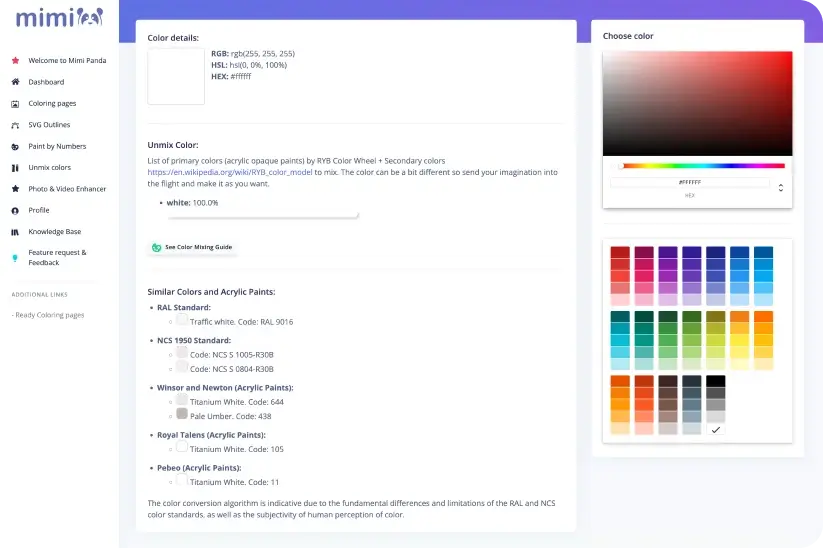Open Ready Coloring pages link
This screenshot has width=823, height=548.
[x=49, y=315]
